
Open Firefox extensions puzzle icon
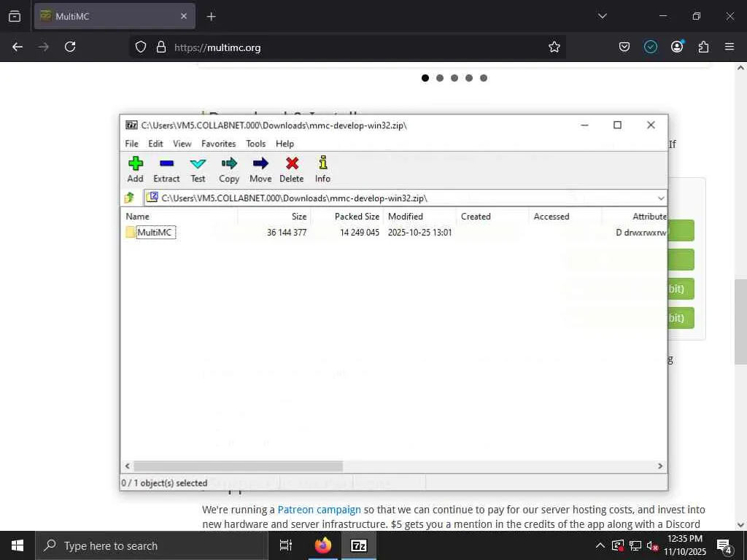click(x=703, y=47)
